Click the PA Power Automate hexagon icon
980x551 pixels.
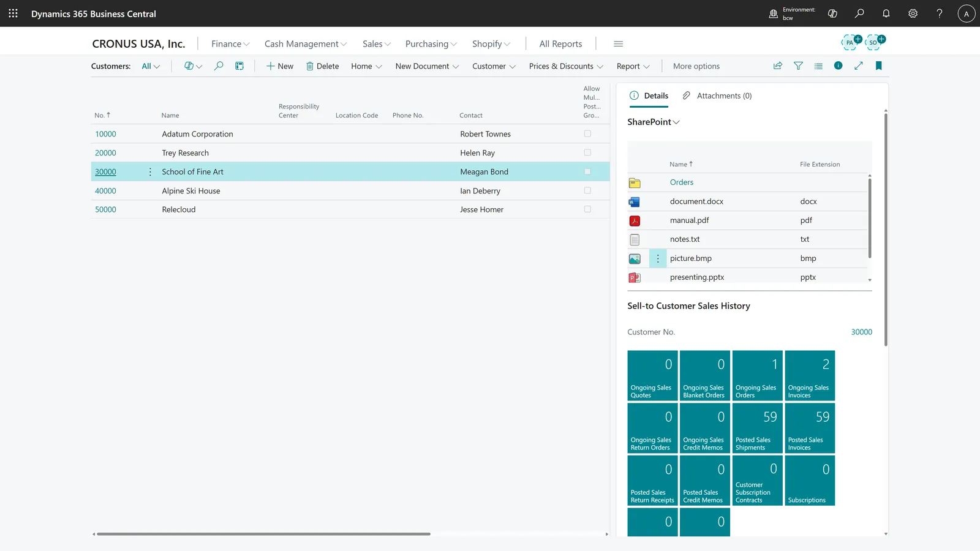pos(851,42)
